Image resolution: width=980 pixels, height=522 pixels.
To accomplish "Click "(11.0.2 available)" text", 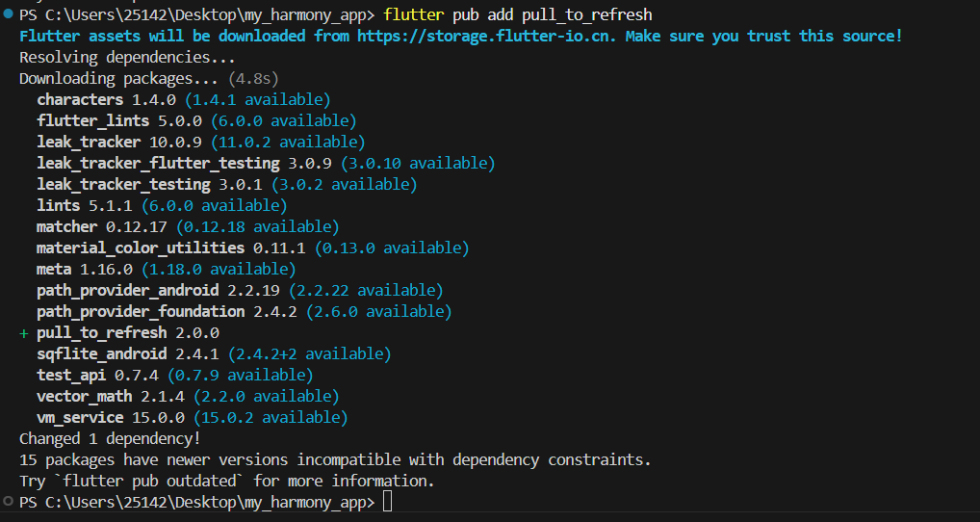I will [x=288, y=142].
